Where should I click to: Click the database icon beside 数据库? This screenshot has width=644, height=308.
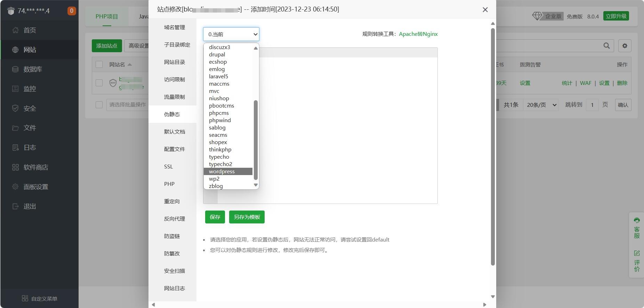[15, 69]
